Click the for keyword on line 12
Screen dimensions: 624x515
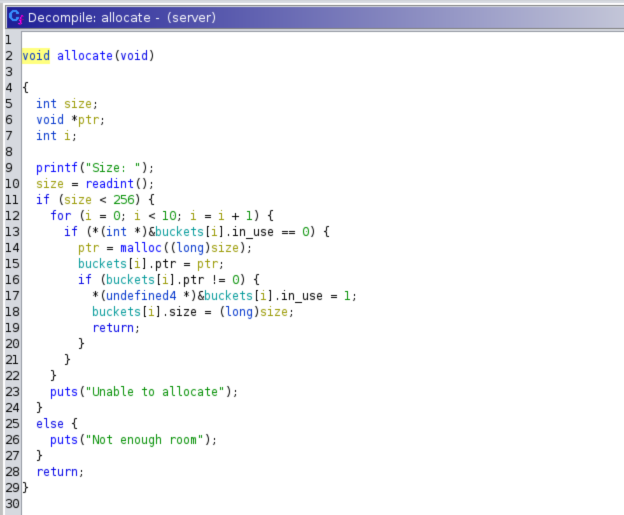60,216
